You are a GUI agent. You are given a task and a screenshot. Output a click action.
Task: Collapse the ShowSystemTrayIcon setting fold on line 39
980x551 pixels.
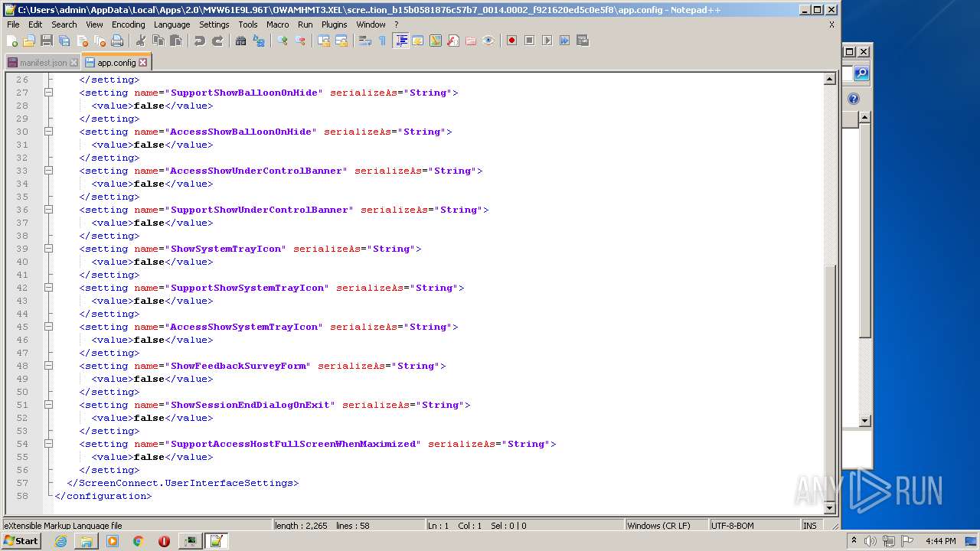(x=48, y=249)
